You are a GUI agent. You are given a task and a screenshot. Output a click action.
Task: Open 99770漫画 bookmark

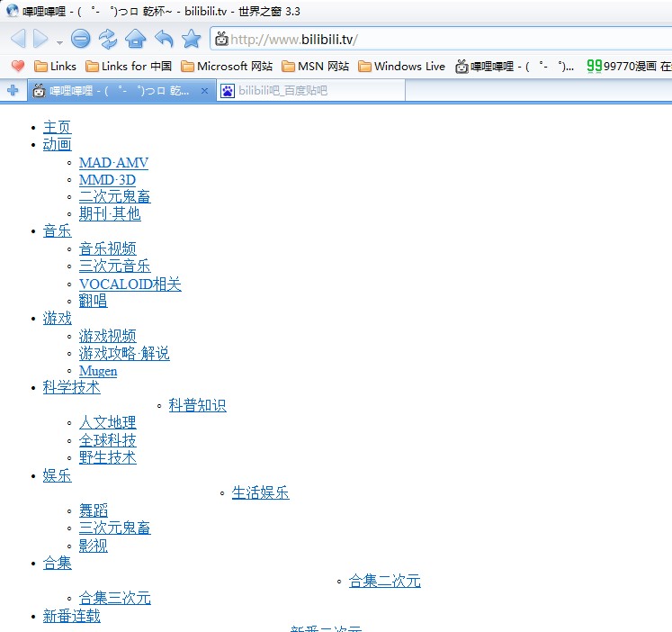629,66
